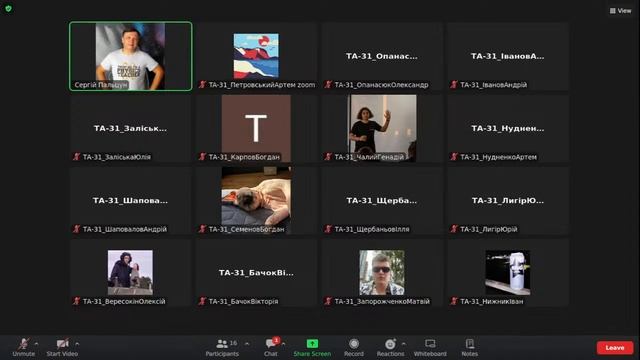The height and width of the screenshot is (360, 640).
Task: Select the БачокВікторія participant tile
Action: click(256, 273)
